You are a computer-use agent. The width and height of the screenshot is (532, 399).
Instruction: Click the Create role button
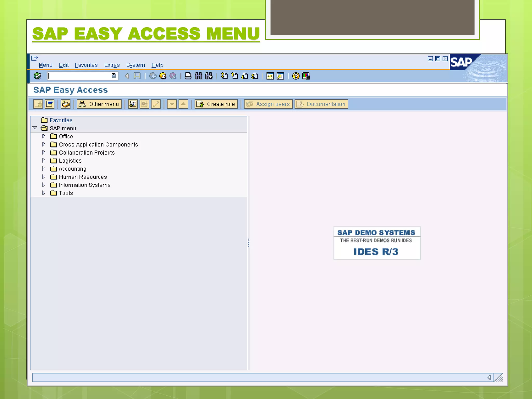click(216, 104)
